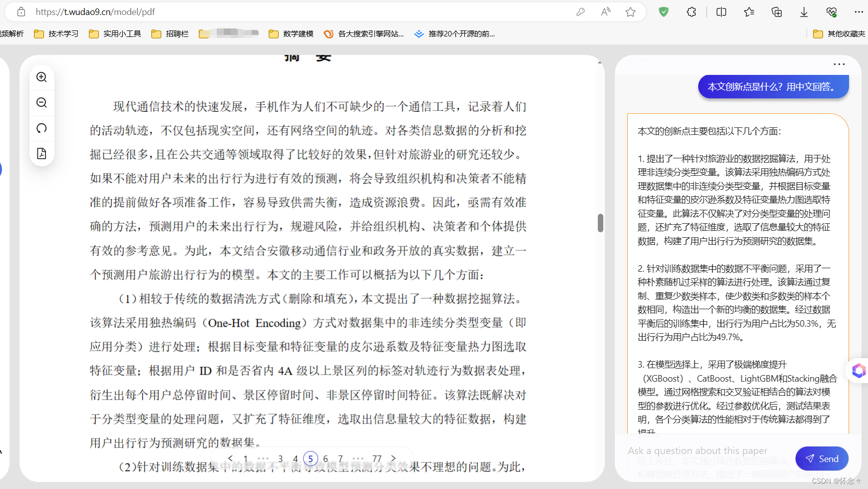
Task: Open 数学建模 bookmarks folder
Action: tap(291, 33)
